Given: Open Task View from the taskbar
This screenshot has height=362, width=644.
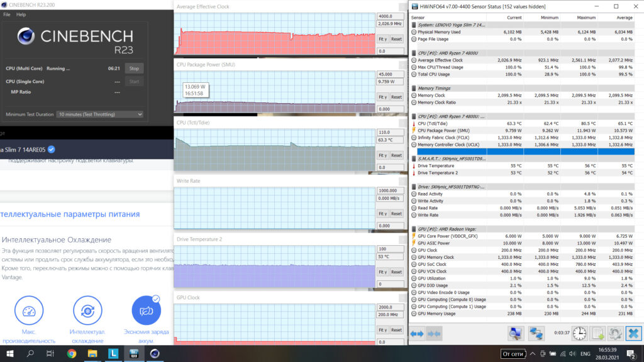Looking at the screenshot, I should pyautogui.click(x=50, y=353).
